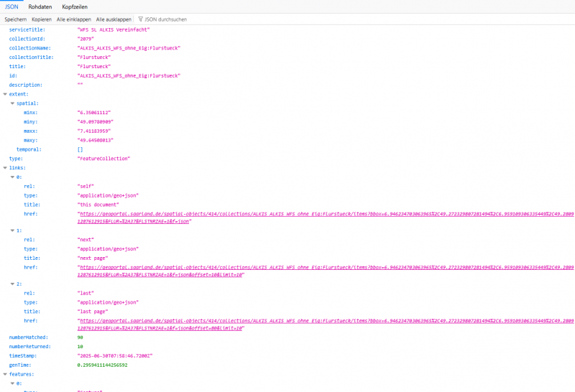Collapse links item 1
575x392 pixels.
(x=12, y=230)
